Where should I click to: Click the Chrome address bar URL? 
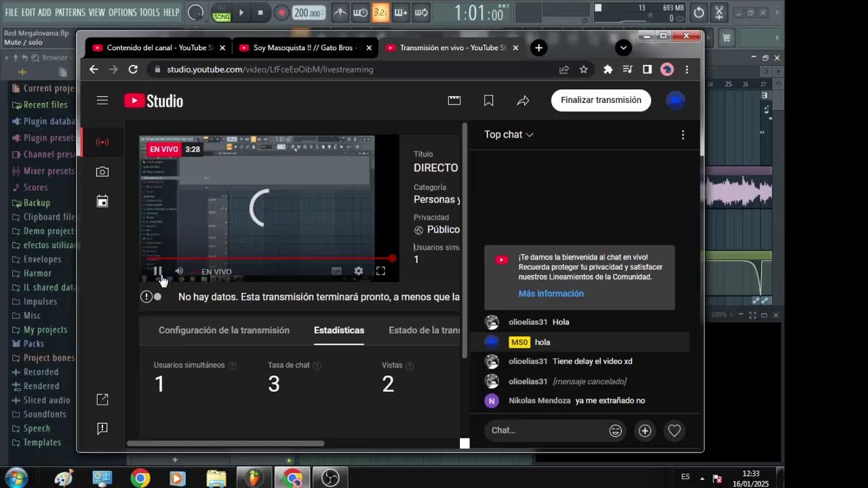pyautogui.click(x=270, y=69)
